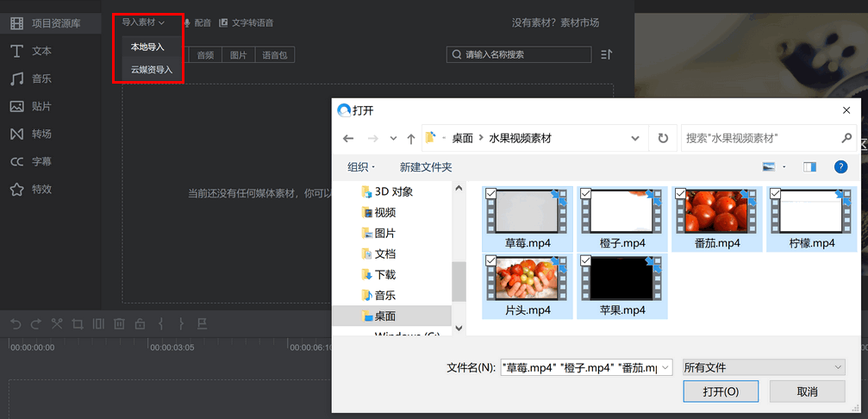Open the 所有文件 file type dropdown
Screen dimensions: 868x419
[x=764, y=367]
